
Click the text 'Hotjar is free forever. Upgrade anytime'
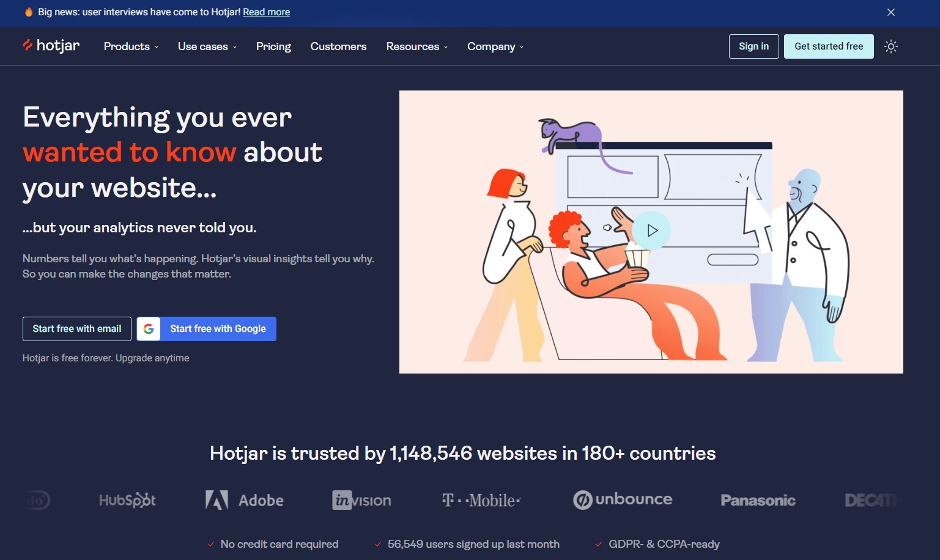[106, 358]
